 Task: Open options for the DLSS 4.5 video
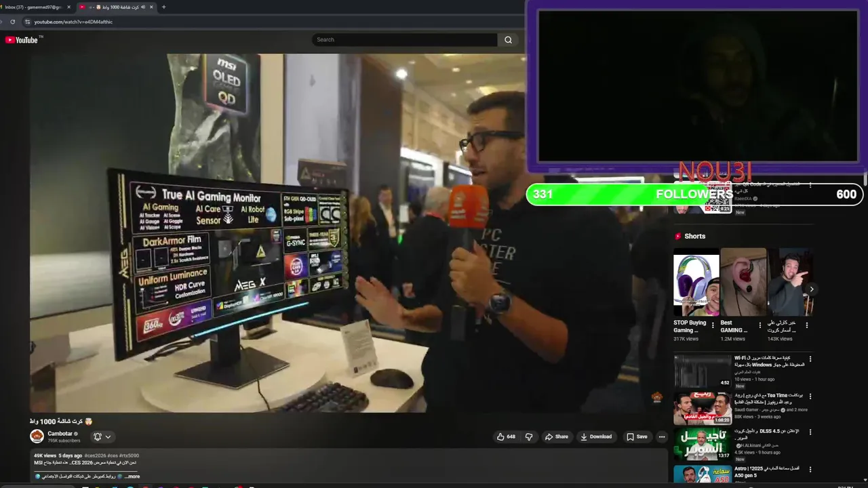(x=810, y=432)
